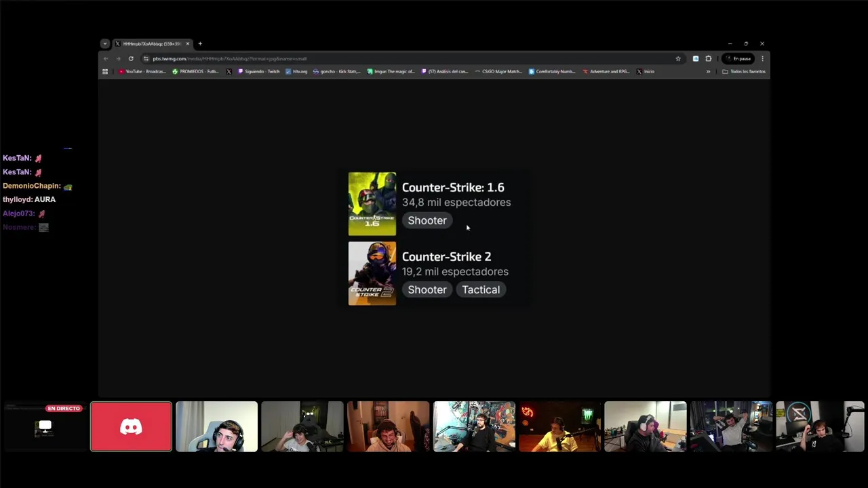Image resolution: width=868 pixels, height=488 pixels.
Task: Click the Counter-Strike 1.6 cover art
Action: tap(372, 204)
